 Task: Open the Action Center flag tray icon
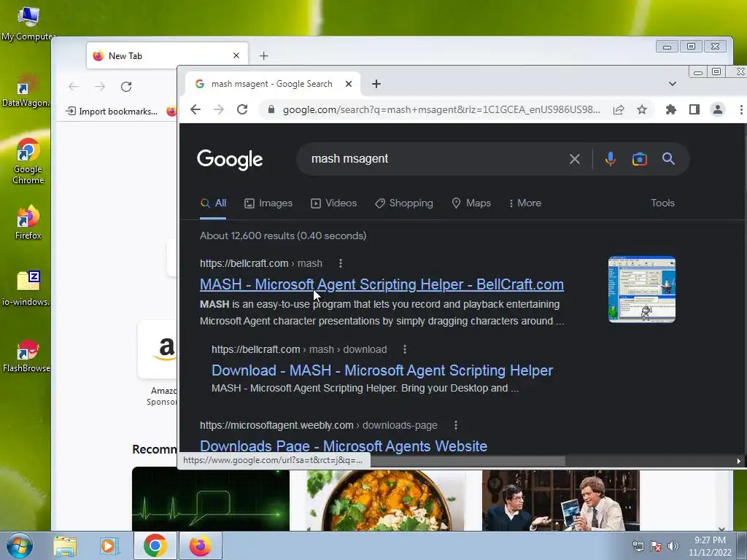(x=656, y=546)
